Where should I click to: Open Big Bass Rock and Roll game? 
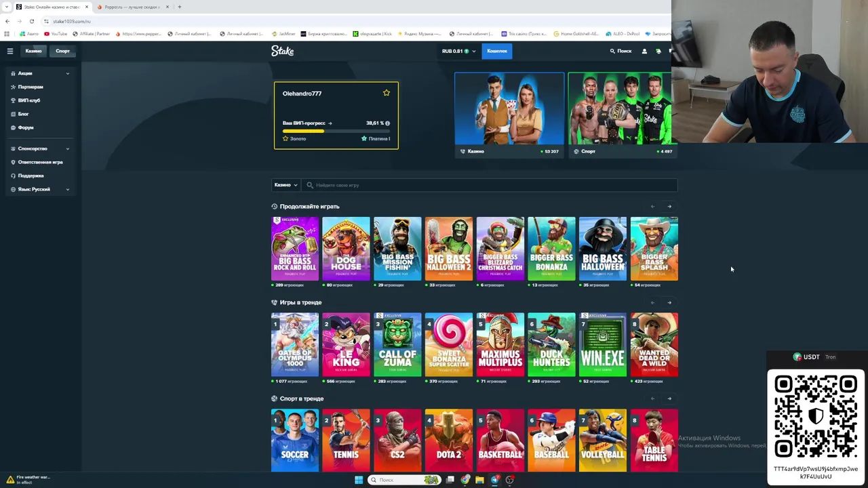pos(295,249)
